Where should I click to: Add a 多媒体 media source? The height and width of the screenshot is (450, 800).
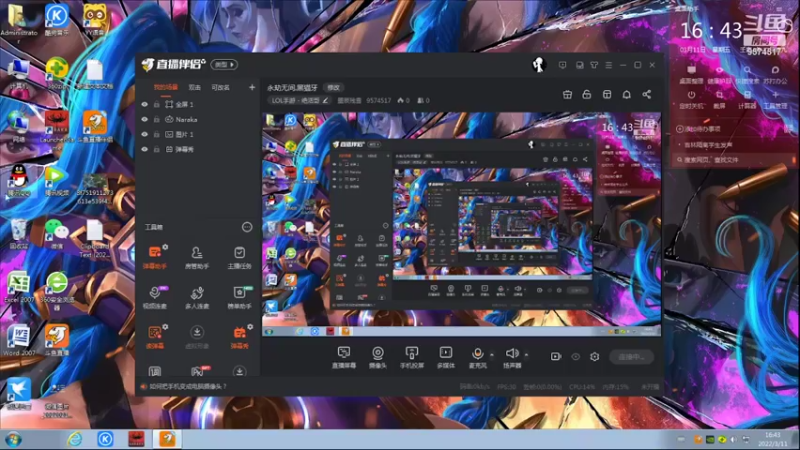(x=445, y=357)
